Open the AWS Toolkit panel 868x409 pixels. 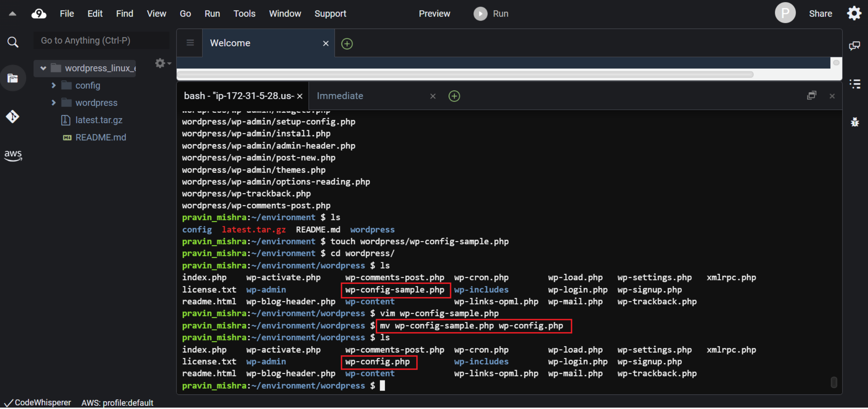click(13, 155)
